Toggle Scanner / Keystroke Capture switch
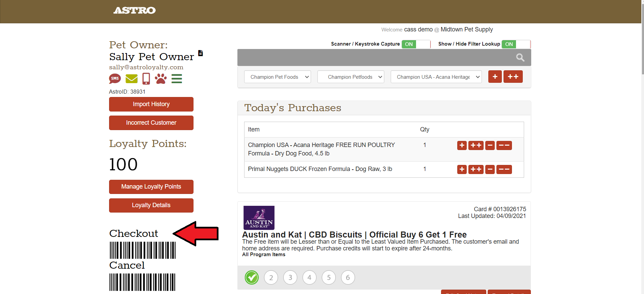Screen dimensions: 644x294 coord(416,44)
